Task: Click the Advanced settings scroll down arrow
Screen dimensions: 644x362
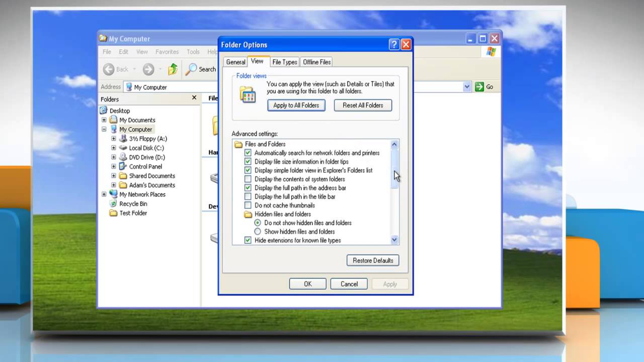Action: click(394, 240)
